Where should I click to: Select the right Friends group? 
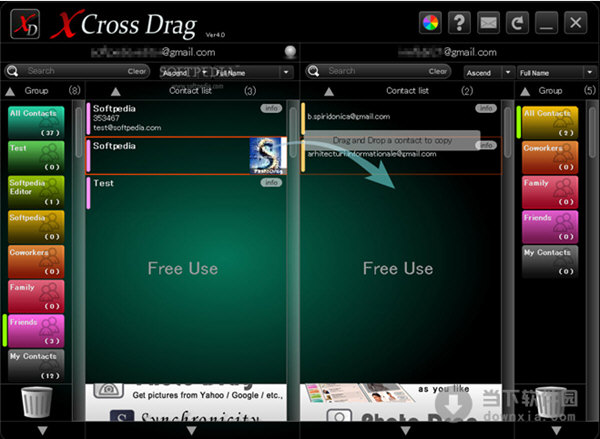(x=550, y=227)
